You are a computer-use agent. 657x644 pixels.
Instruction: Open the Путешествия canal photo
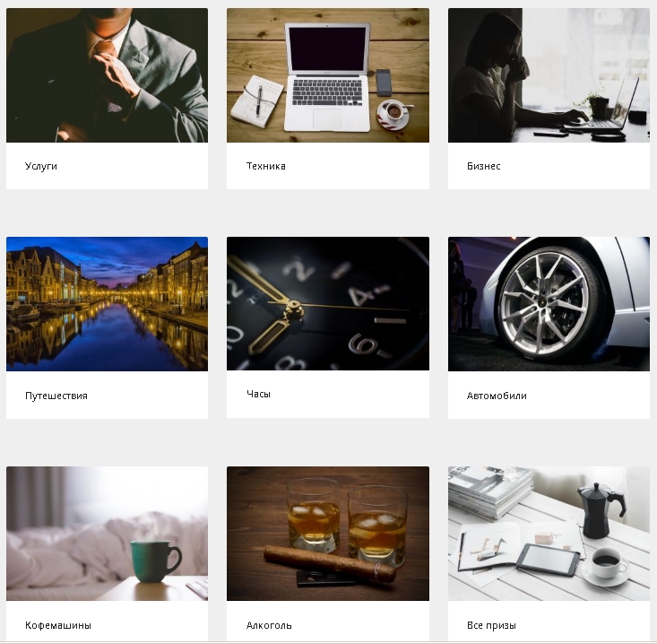click(x=107, y=304)
